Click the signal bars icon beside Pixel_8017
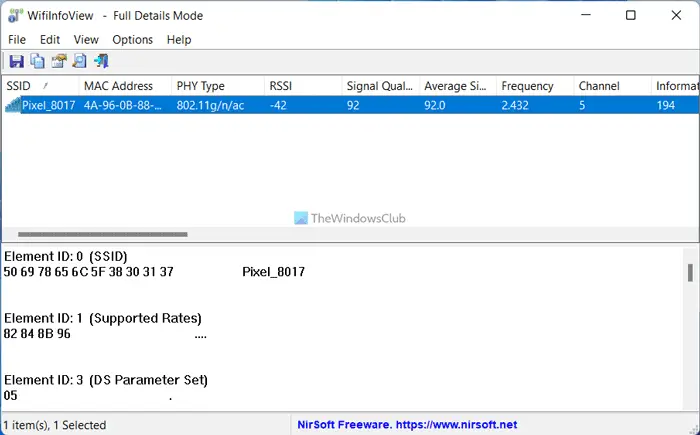This screenshot has height=435, width=700. coord(13,105)
